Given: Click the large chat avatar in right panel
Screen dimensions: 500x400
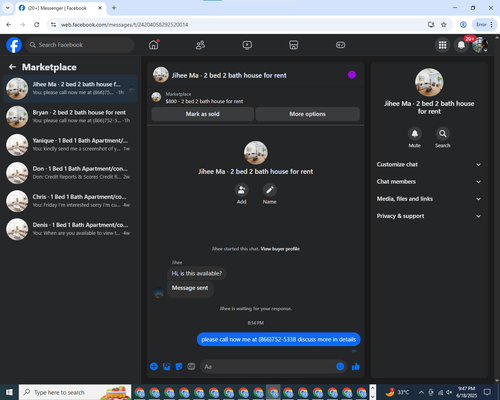Looking at the screenshot, I should pos(429,82).
